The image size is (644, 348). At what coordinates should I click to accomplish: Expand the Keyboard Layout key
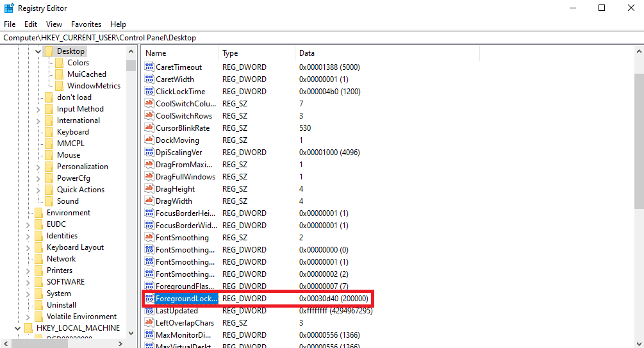coord(28,247)
